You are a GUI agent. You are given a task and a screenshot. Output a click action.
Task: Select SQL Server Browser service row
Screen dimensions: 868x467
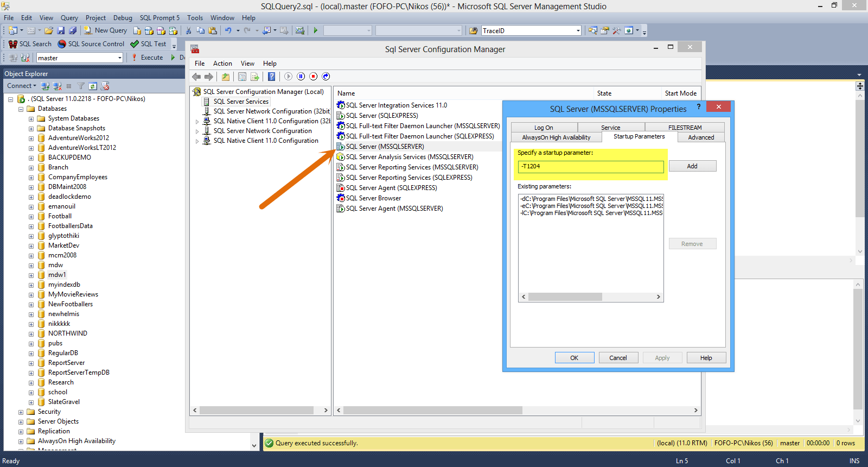[x=374, y=198]
